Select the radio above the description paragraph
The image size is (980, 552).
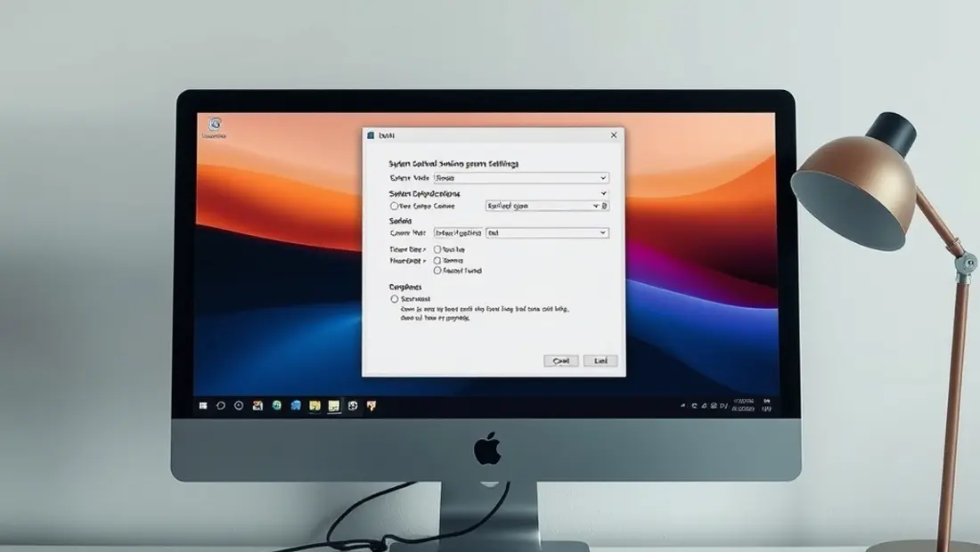pos(395,299)
